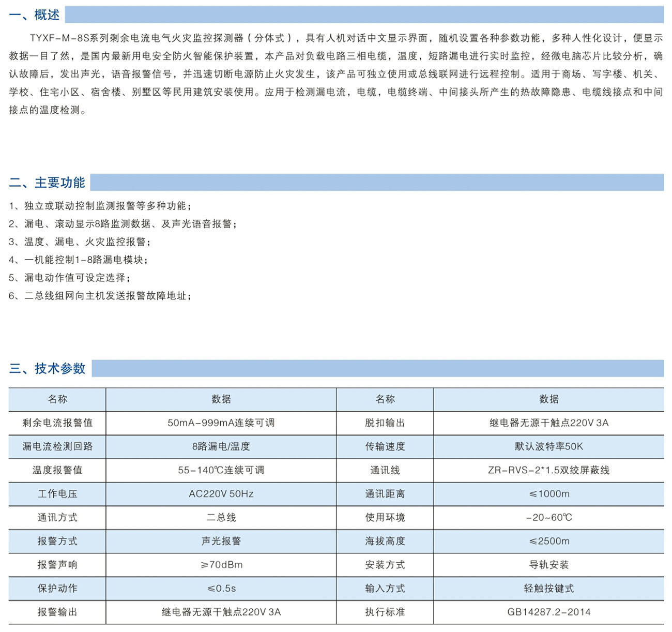Click the 二总线 communication value
This screenshot has width=672, height=632.
point(221,517)
